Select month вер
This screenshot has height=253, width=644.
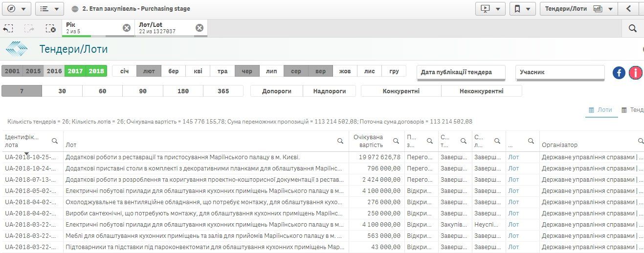point(320,71)
